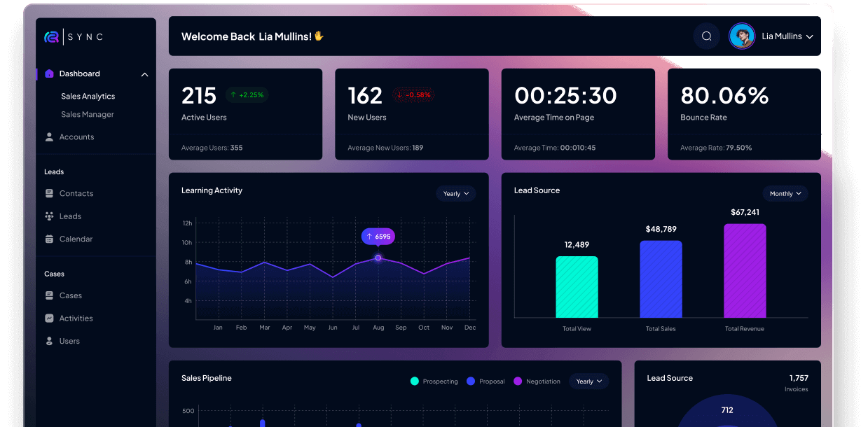This screenshot has height=427, width=868.
Task: Toggle Negotiation legend dot
Action: pyautogui.click(x=518, y=381)
